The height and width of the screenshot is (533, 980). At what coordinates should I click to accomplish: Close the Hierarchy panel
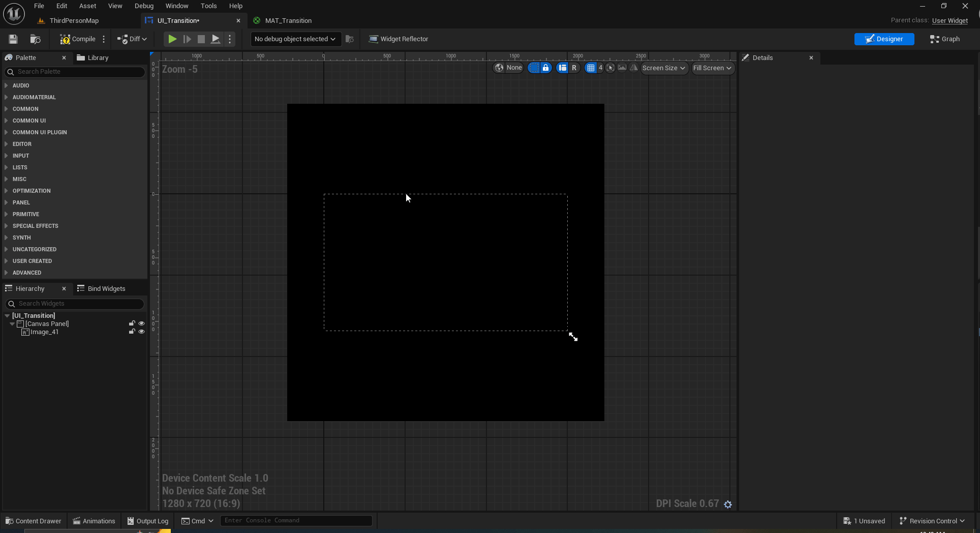pyautogui.click(x=64, y=289)
